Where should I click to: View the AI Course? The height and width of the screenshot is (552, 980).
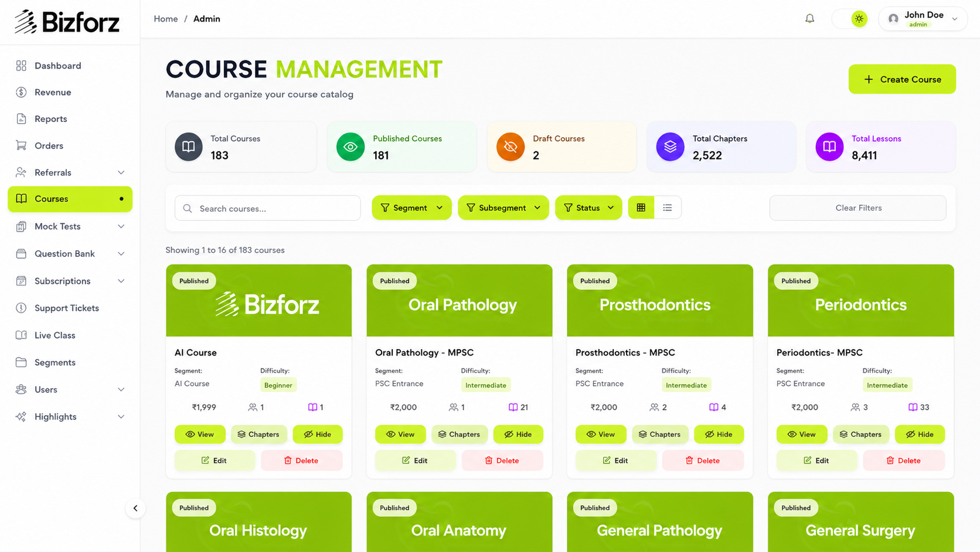pos(200,434)
